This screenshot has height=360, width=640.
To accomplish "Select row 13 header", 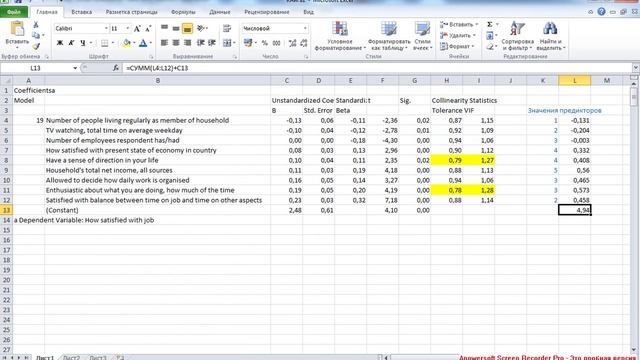I will 6,210.
